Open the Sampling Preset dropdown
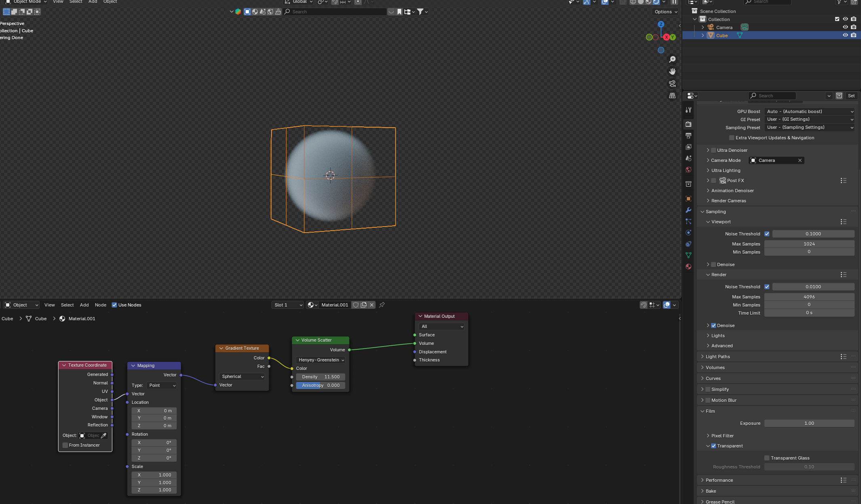 point(810,127)
